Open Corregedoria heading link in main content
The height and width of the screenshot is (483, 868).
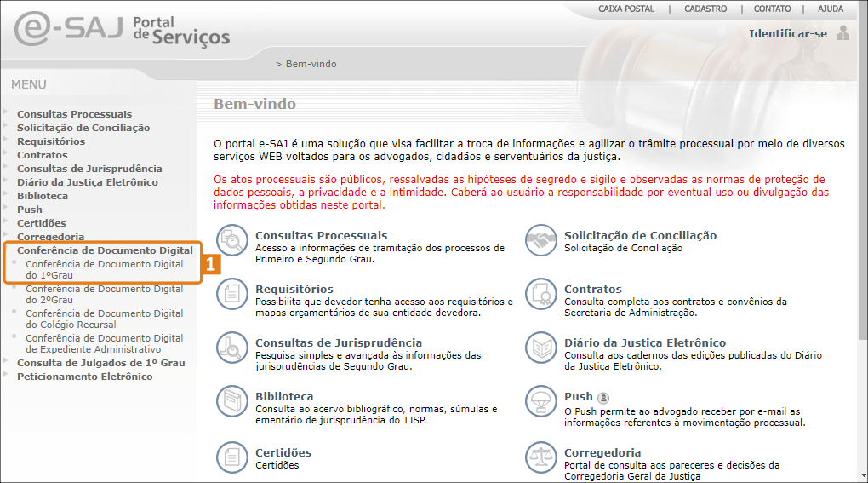[x=602, y=452]
